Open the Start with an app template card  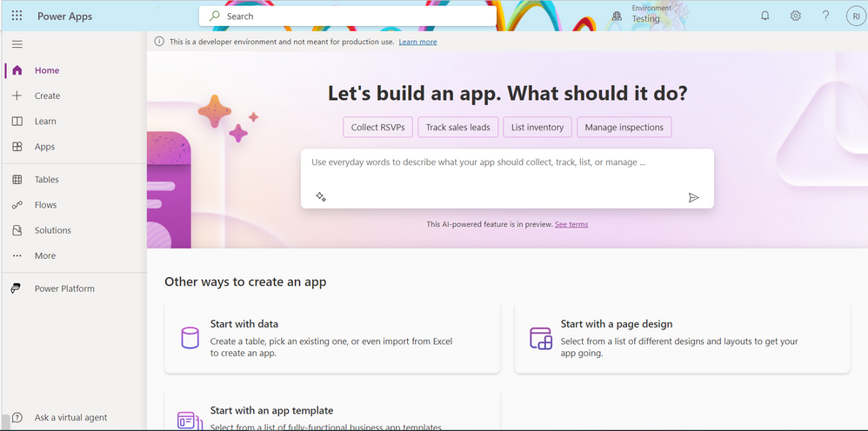[x=332, y=410]
